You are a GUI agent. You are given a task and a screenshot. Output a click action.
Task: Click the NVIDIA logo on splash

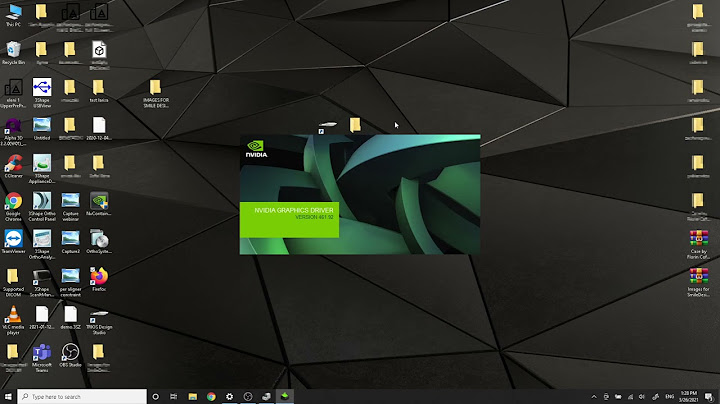(256, 149)
